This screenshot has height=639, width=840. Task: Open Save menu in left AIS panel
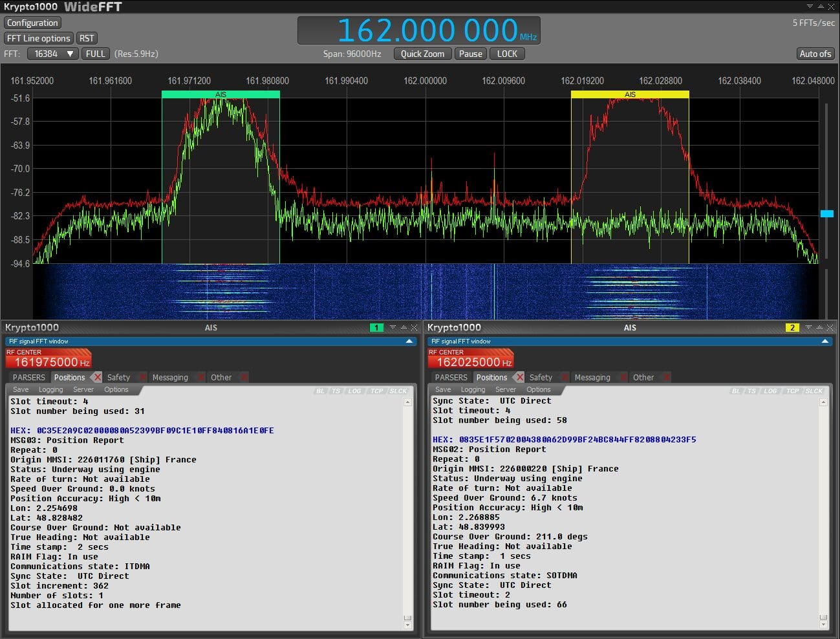click(x=21, y=389)
